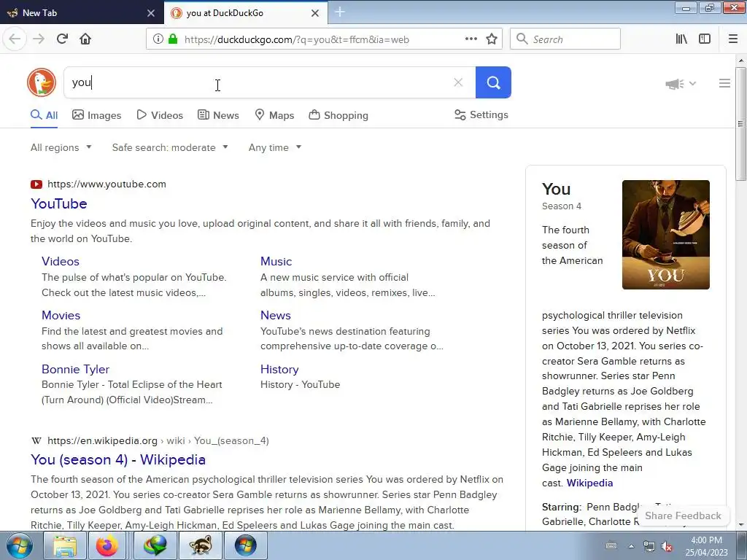Select the All results tab

(44, 115)
